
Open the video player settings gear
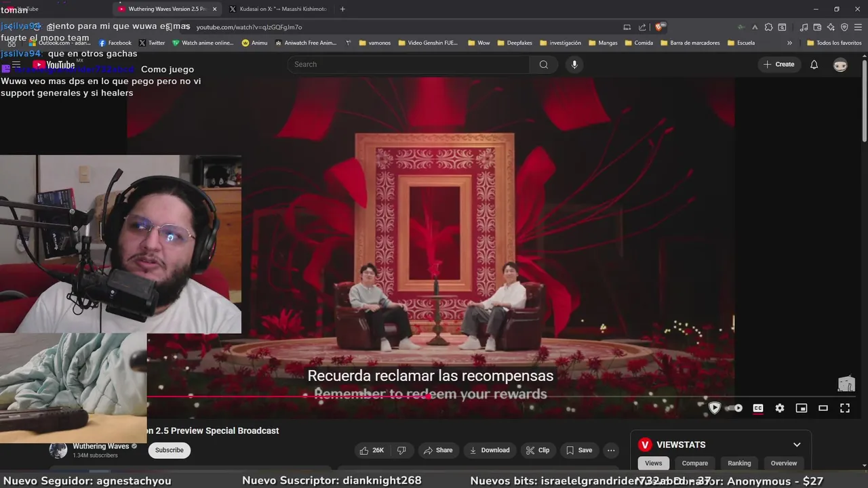coord(780,408)
